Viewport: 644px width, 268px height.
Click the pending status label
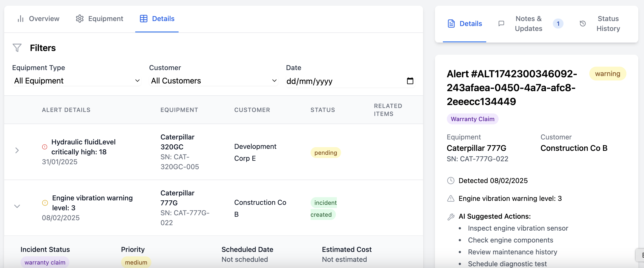pos(325,153)
